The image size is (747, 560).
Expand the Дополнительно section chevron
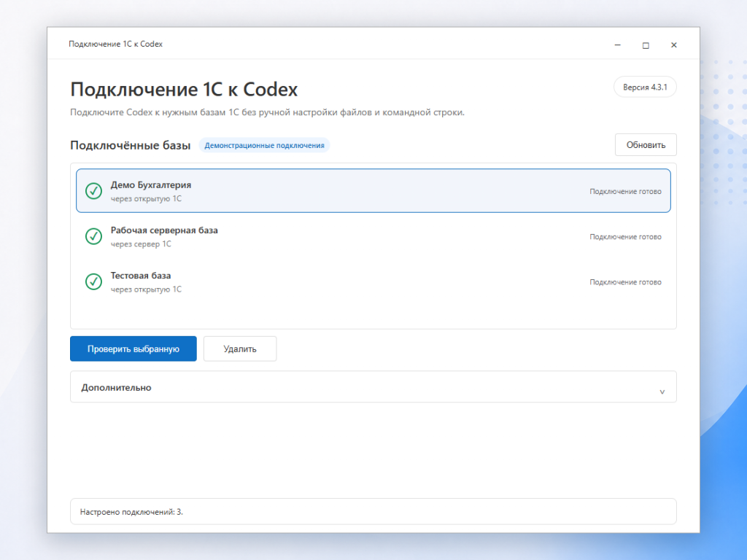pos(662,392)
